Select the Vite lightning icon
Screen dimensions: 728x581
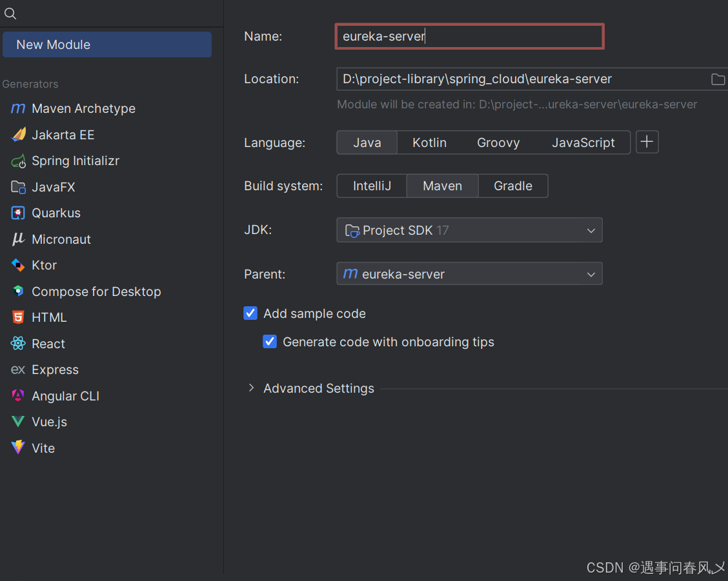click(x=18, y=448)
